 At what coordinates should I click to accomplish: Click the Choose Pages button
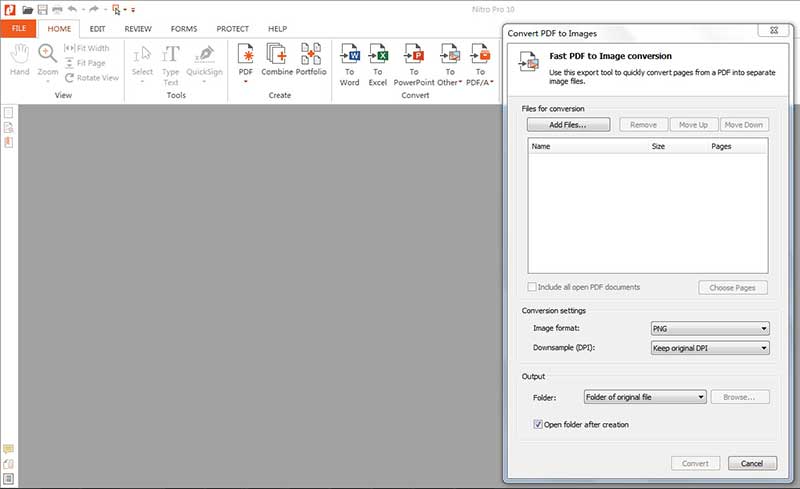click(x=733, y=288)
